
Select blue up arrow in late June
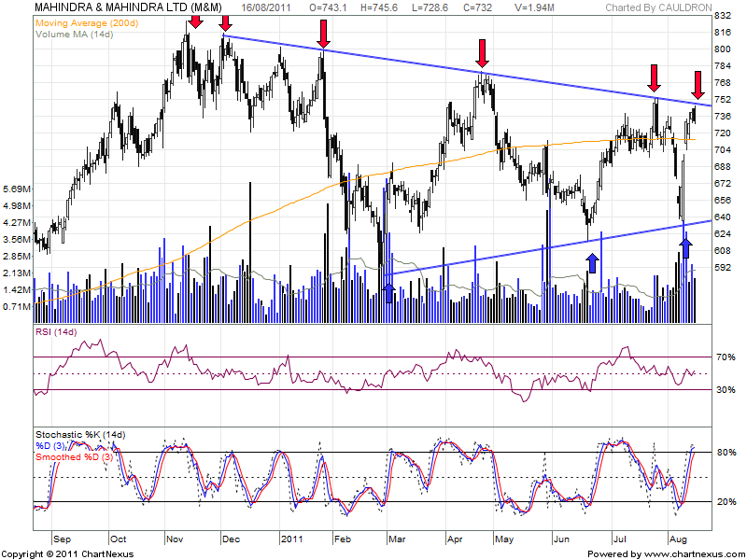(x=592, y=261)
